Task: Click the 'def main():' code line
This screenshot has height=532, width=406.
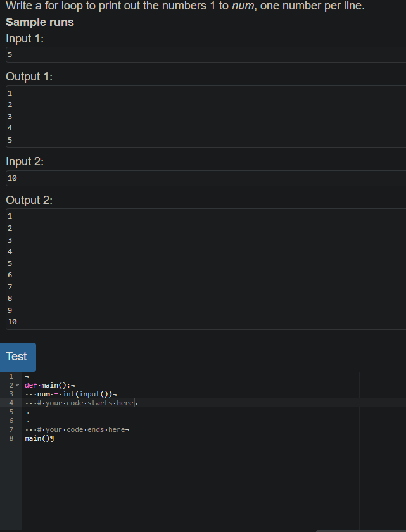Action: (x=49, y=386)
